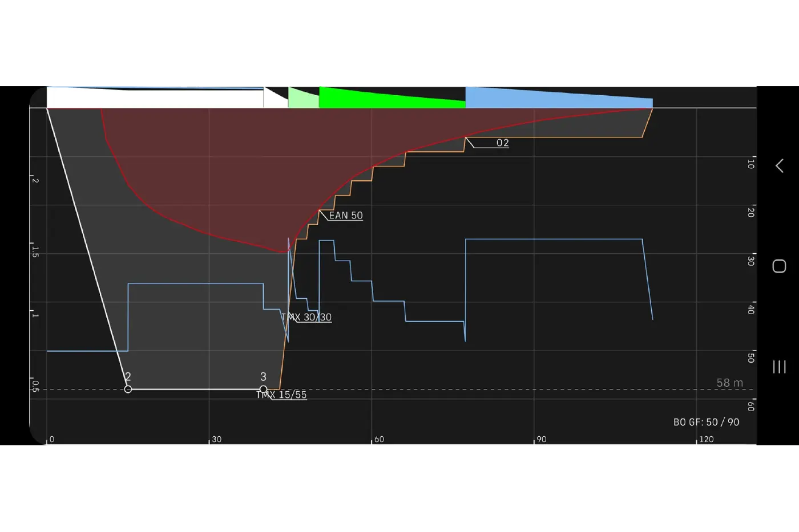Click the light green gas bar
Image resolution: width=799 pixels, height=532 pixels.
[x=304, y=98]
